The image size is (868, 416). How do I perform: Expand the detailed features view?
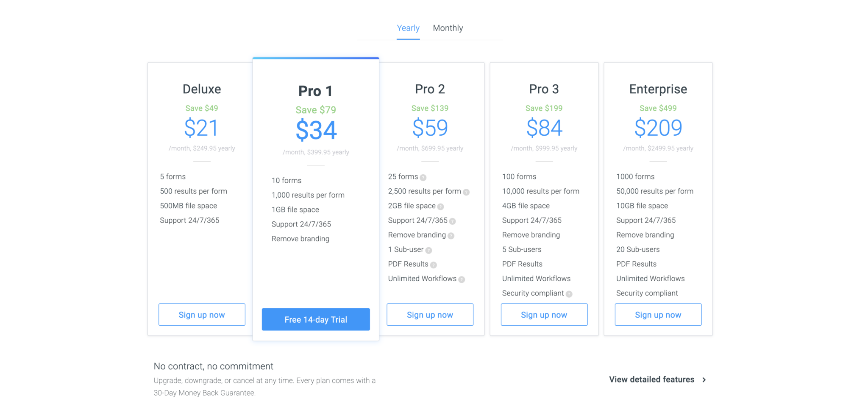(651, 380)
